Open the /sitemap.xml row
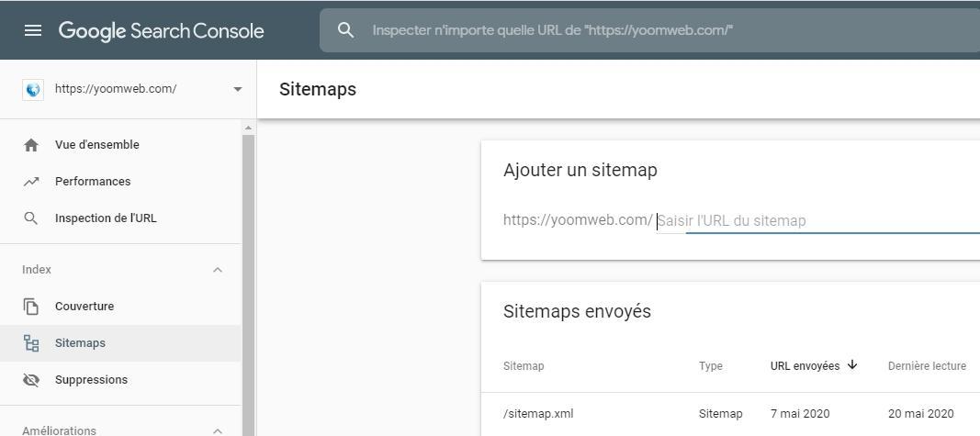Image resolution: width=980 pixels, height=436 pixels. click(538, 414)
